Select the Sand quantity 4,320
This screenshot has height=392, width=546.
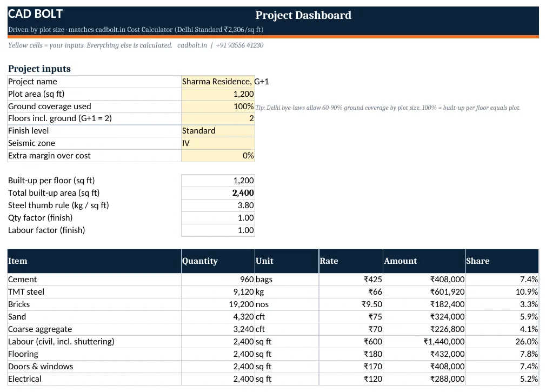218,317
